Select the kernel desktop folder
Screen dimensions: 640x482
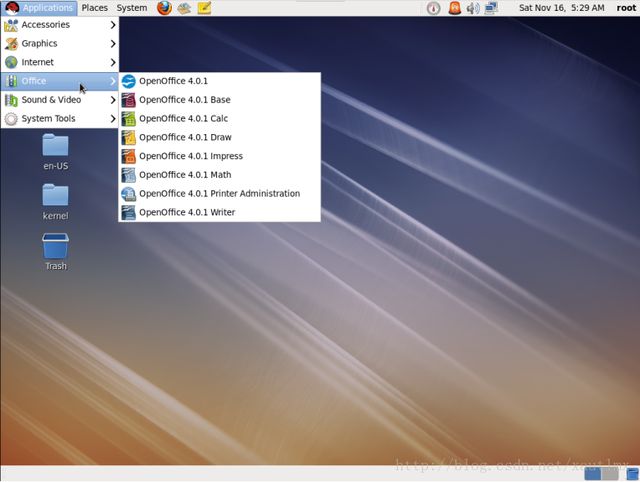click(x=56, y=202)
